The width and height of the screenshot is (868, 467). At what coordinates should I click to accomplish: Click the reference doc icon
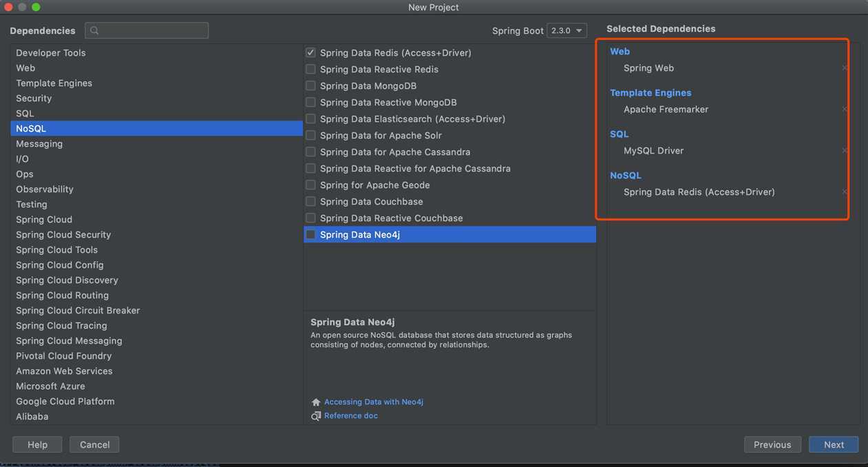[x=316, y=416]
